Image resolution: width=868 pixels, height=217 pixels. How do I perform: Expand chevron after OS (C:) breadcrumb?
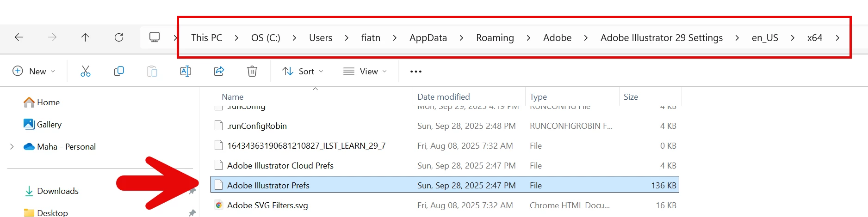tap(294, 38)
